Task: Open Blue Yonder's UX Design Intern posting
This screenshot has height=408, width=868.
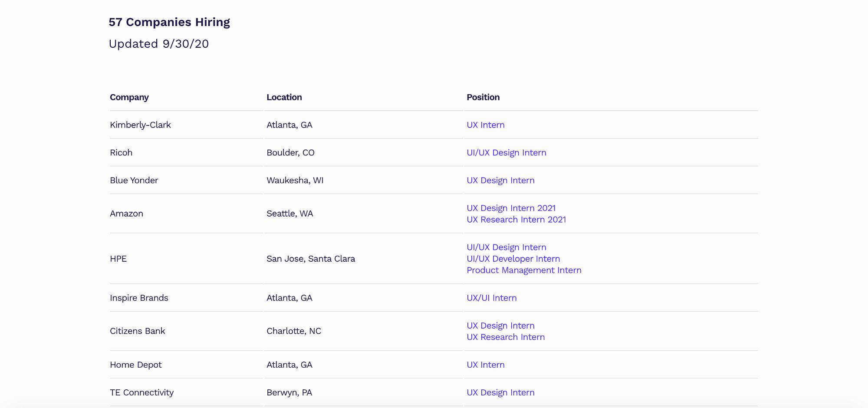Action: tap(500, 181)
